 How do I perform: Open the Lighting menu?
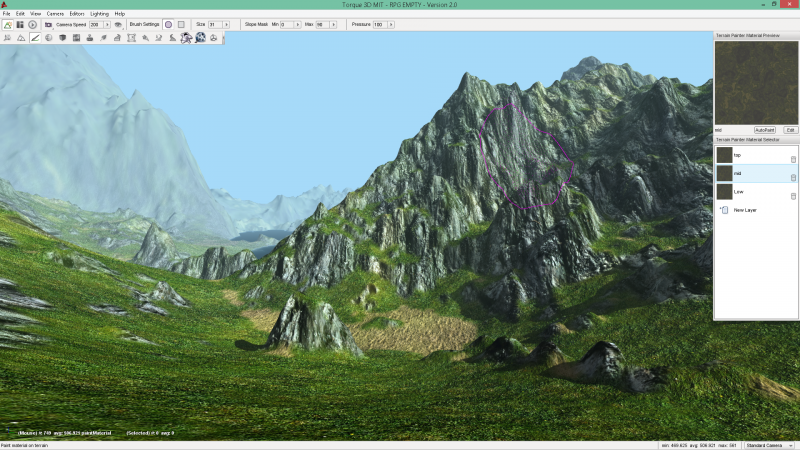click(x=100, y=14)
